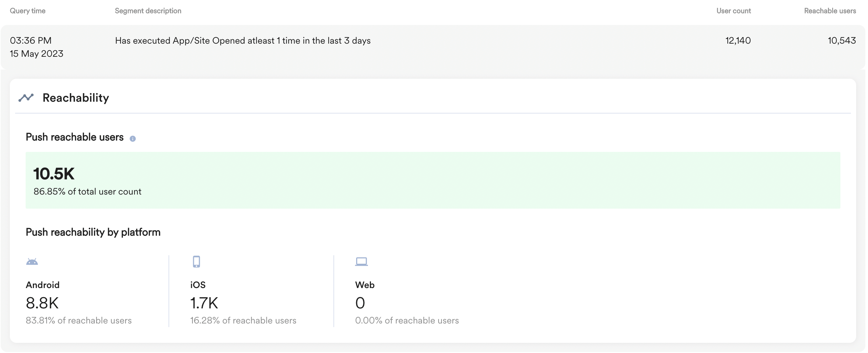
Task: Click the 03:36 PM query time cell
Action: pyautogui.click(x=31, y=41)
